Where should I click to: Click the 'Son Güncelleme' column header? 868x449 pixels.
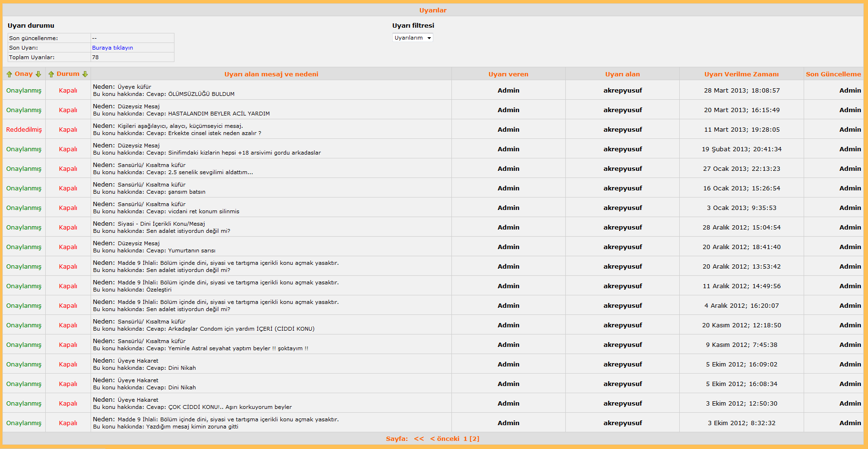(x=833, y=74)
